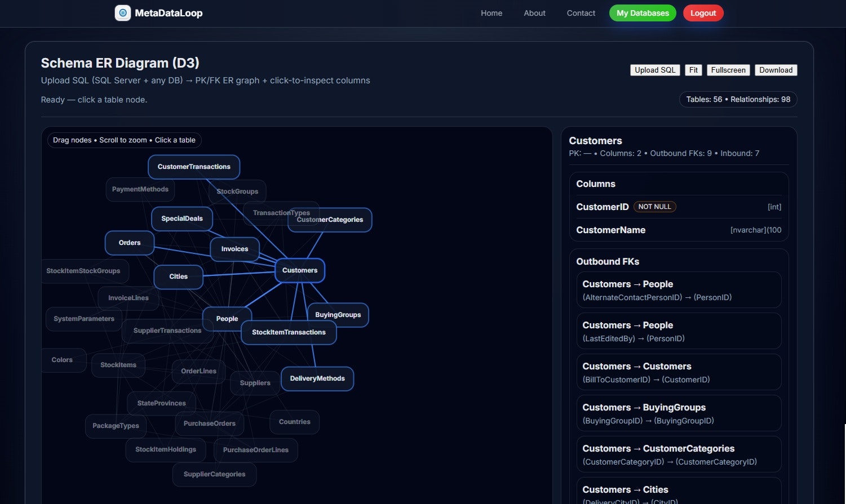Select the Invoices node
This screenshot has height=504, width=846.
pos(234,249)
